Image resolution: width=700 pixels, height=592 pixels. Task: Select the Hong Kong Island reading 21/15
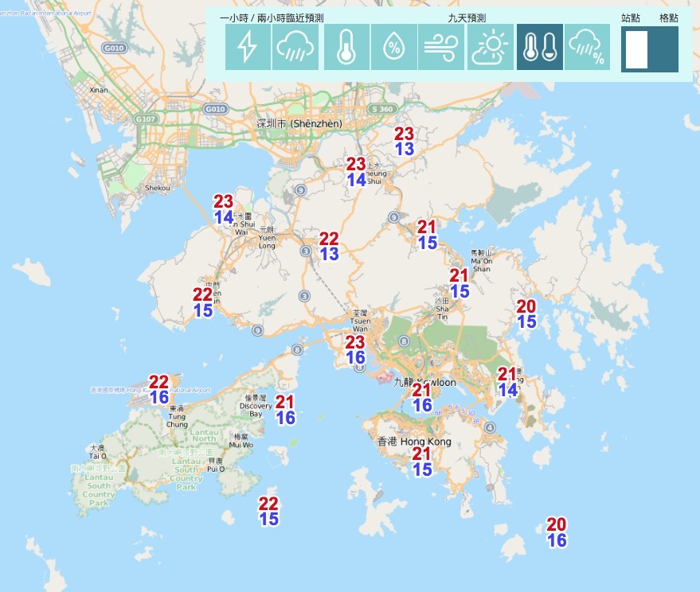click(x=421, y=462)
